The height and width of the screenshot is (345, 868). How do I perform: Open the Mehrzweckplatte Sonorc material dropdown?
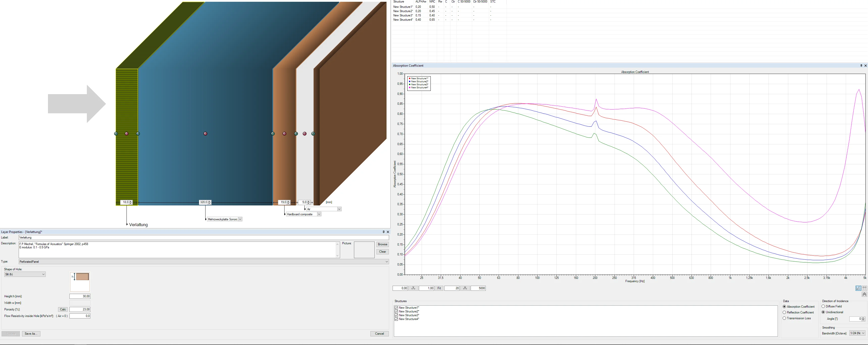240,219
